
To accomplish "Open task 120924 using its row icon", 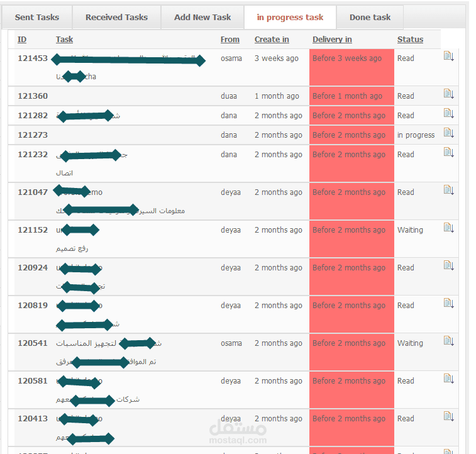I will point(449,265).
